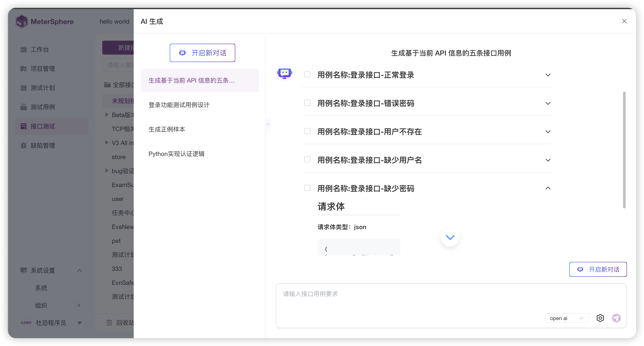
Task: Click the 系统设置 sidebar icon
Action: pyautogui.click(x=24, y=270)
